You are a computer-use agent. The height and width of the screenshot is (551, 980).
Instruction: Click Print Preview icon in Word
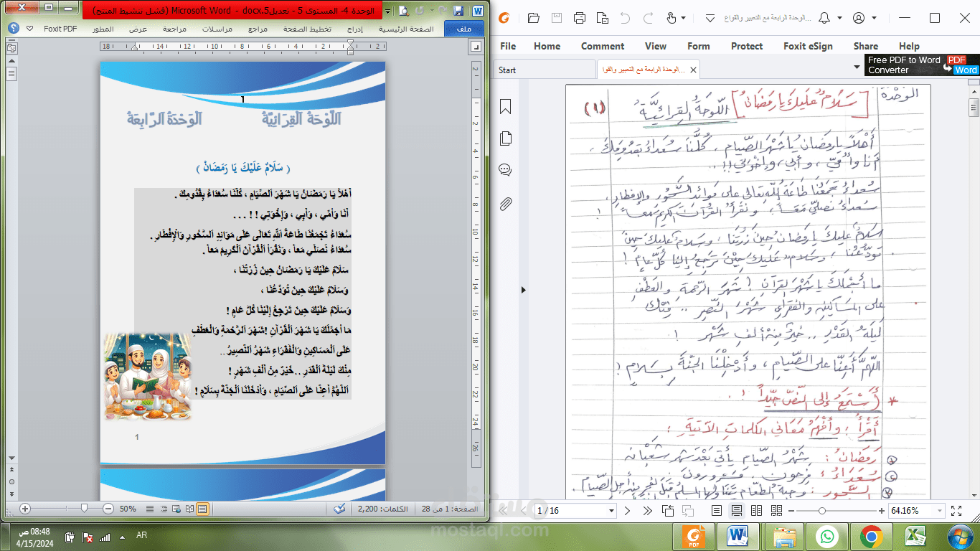404,11
